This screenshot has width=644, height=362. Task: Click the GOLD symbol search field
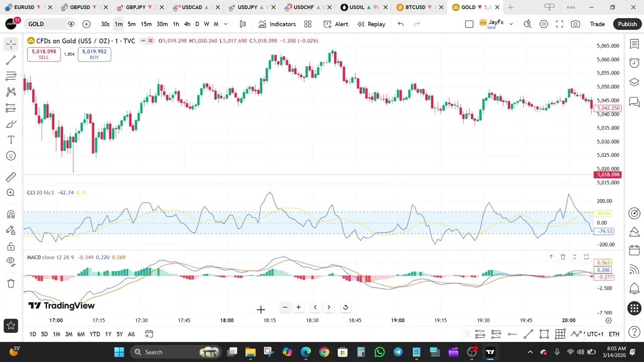[46, 24]
